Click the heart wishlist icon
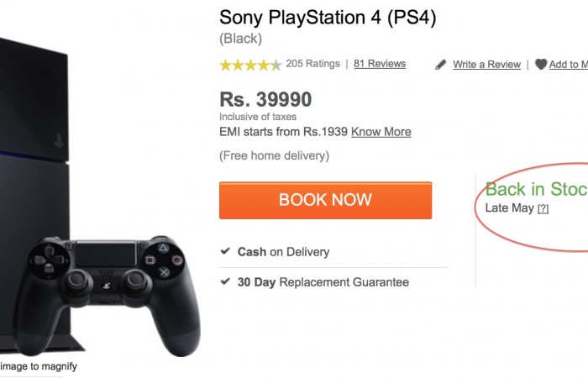 pyautogui.click(x=541, y=65)
